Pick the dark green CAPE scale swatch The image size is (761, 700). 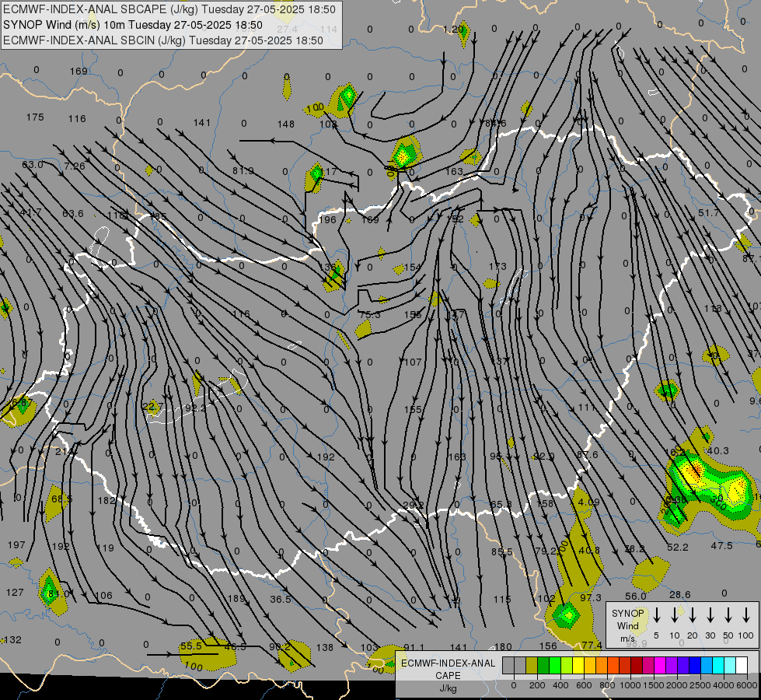[x=543, y=666]
